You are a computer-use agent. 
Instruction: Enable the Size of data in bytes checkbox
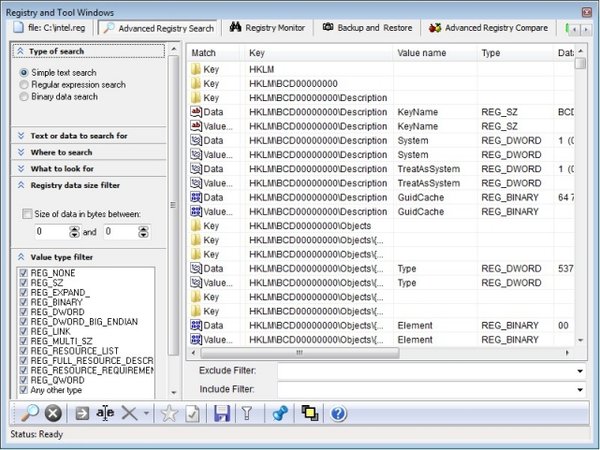[27, 214]
